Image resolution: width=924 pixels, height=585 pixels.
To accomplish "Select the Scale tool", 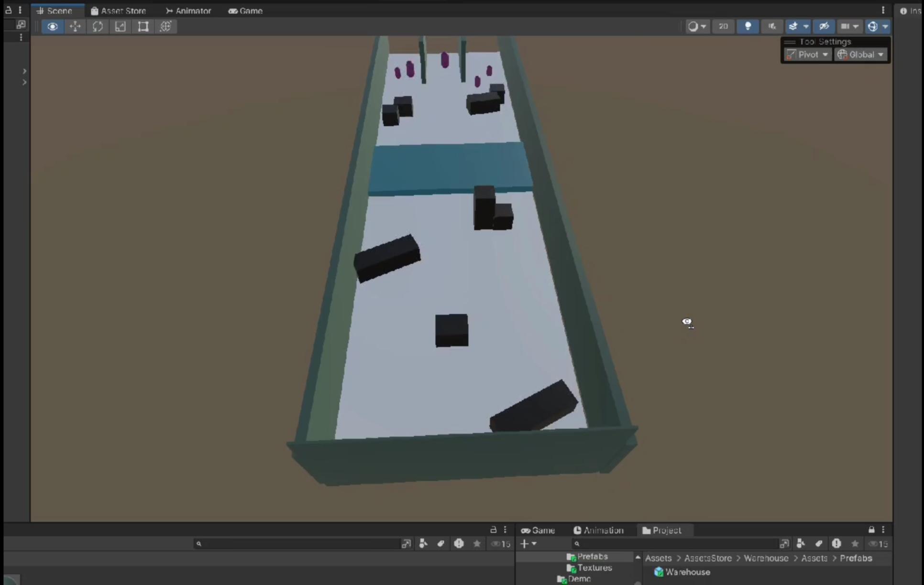I will coord(120,26).
